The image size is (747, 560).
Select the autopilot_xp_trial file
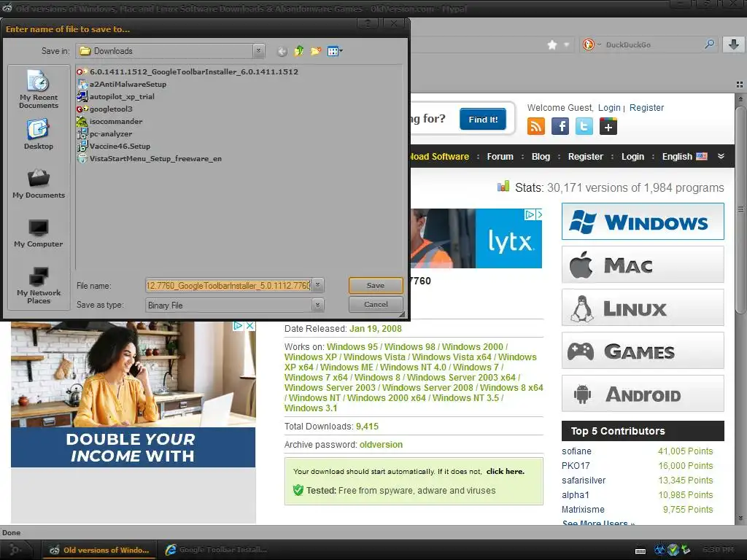[x=116, y=97]
